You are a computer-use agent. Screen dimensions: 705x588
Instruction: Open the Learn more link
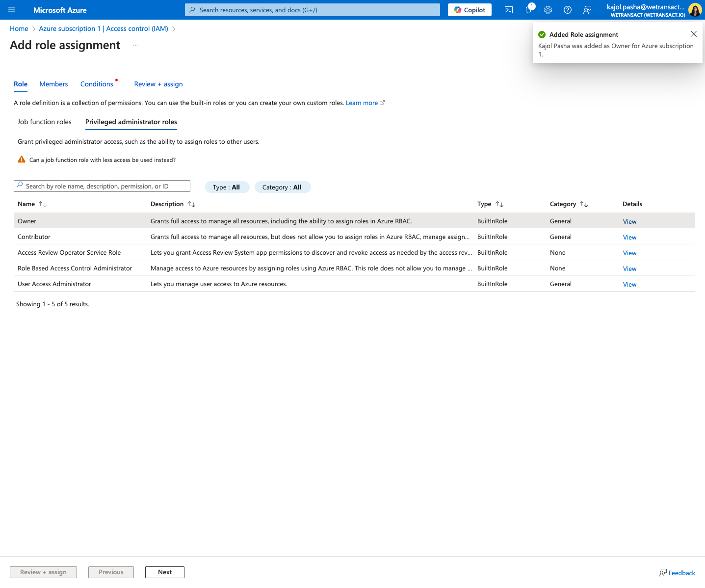[365, 103]
